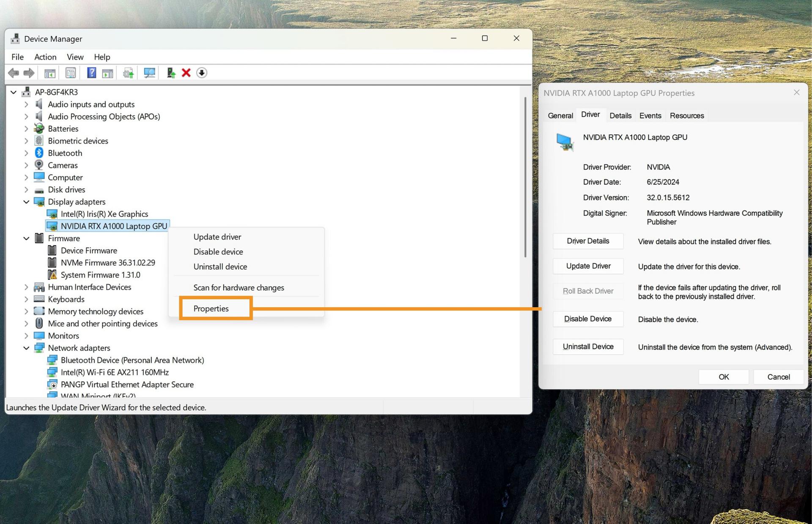Click OK in the GPU Properties dialog
812x524 pixels.
coord(723,377)
